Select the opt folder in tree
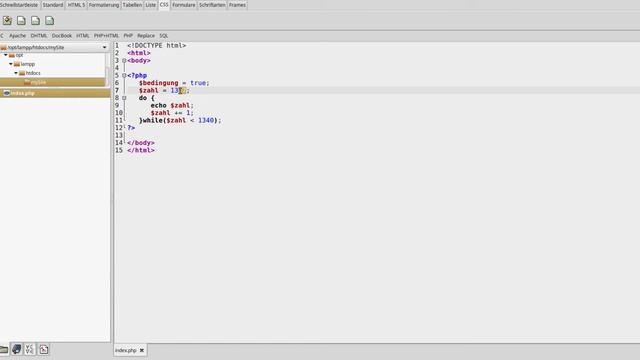Screen dimensions: 640x360 point(19,55)
